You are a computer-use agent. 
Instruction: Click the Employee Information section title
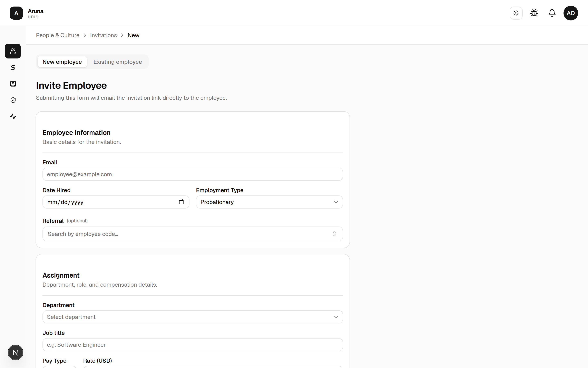point(77,133)
